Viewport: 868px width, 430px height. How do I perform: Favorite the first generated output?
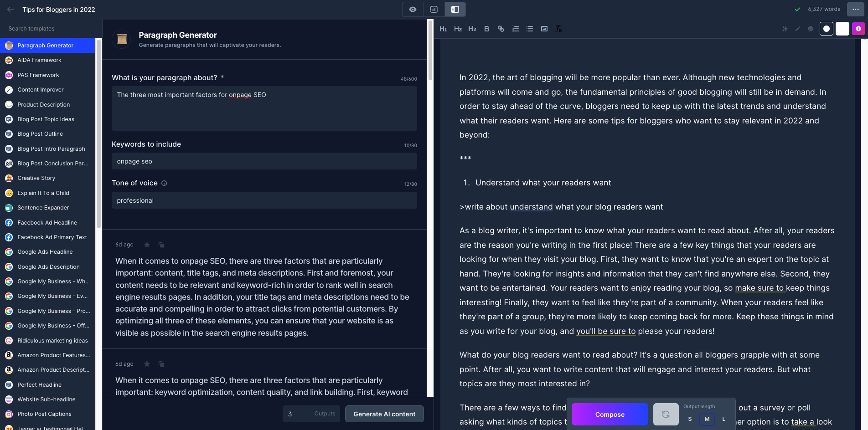(147, 245)
